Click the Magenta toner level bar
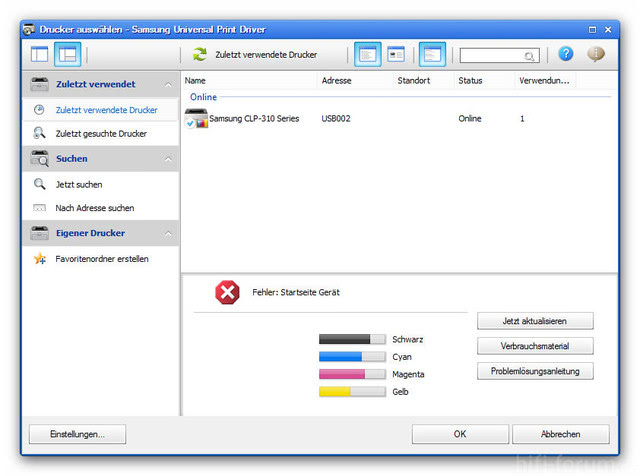640x476 pixels. tap(352, 374)
